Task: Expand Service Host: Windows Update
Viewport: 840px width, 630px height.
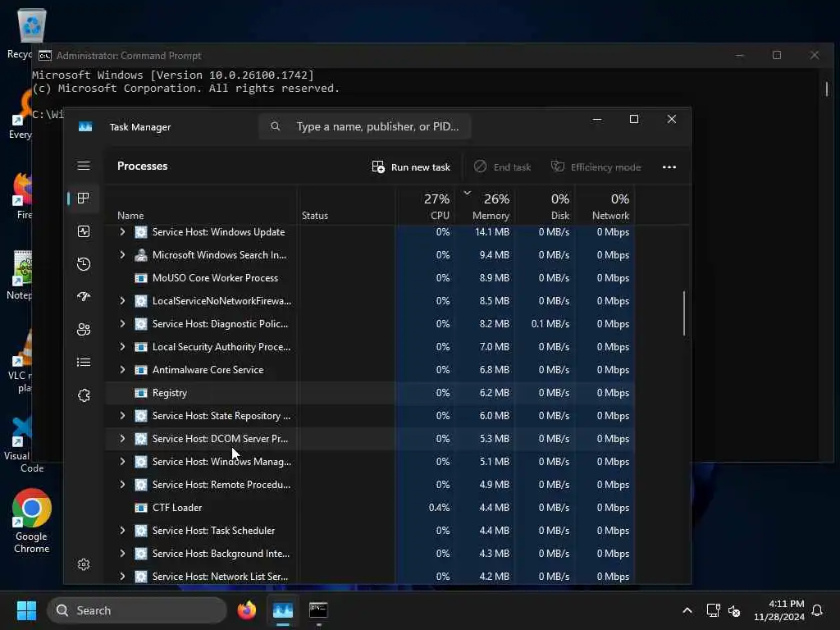Action: pyautogui.click(x=122, y=232)
